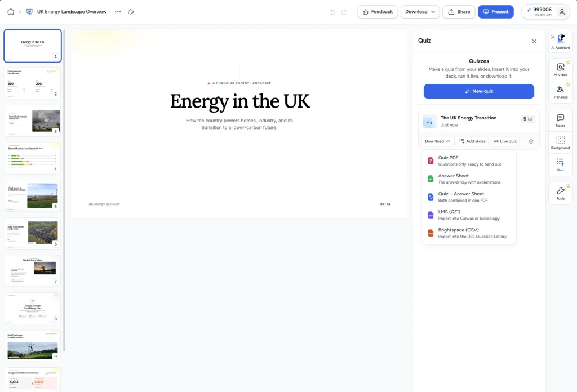Screen dimensions: 577x392
Task: Open the user profile avatar
Action: (x=562, y=12)
